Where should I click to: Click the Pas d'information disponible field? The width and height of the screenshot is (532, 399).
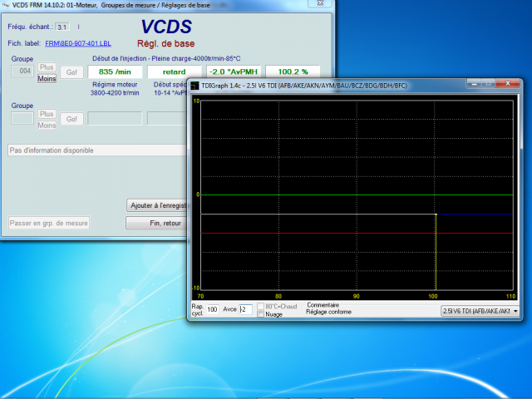pos(97,150)
